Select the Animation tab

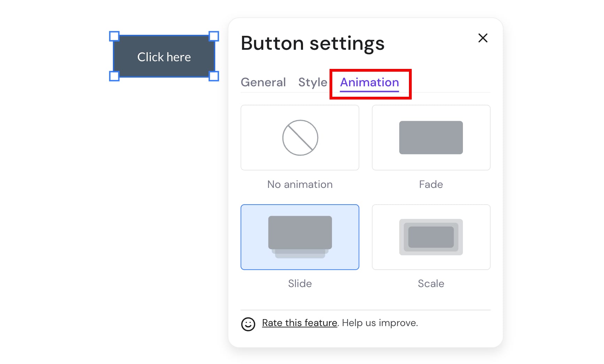point(369,82)
